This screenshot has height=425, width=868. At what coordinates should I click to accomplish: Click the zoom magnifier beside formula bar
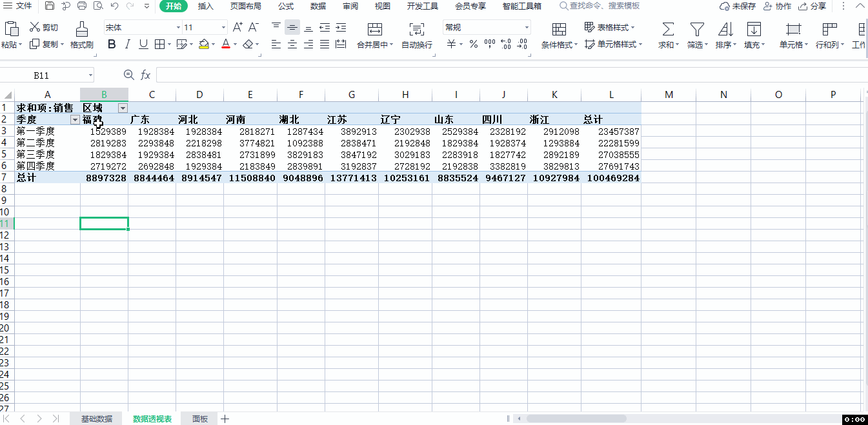128,75
